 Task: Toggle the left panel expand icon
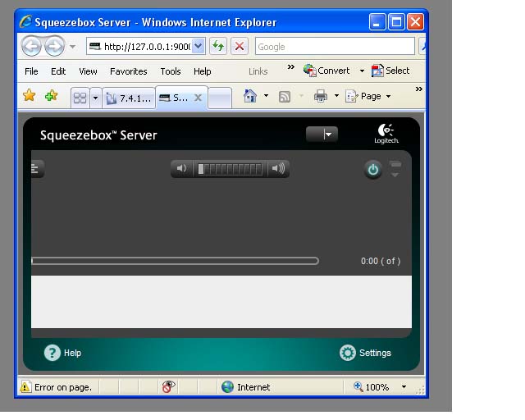coord(36,168)
